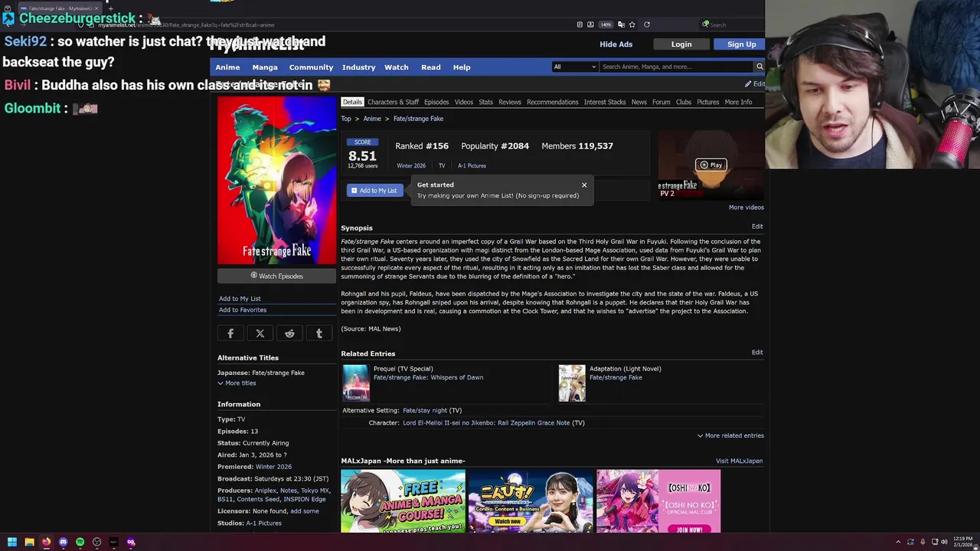Switch to the Forum tab
The height and width of the screenshot is (551, 980).
[661, 102]
